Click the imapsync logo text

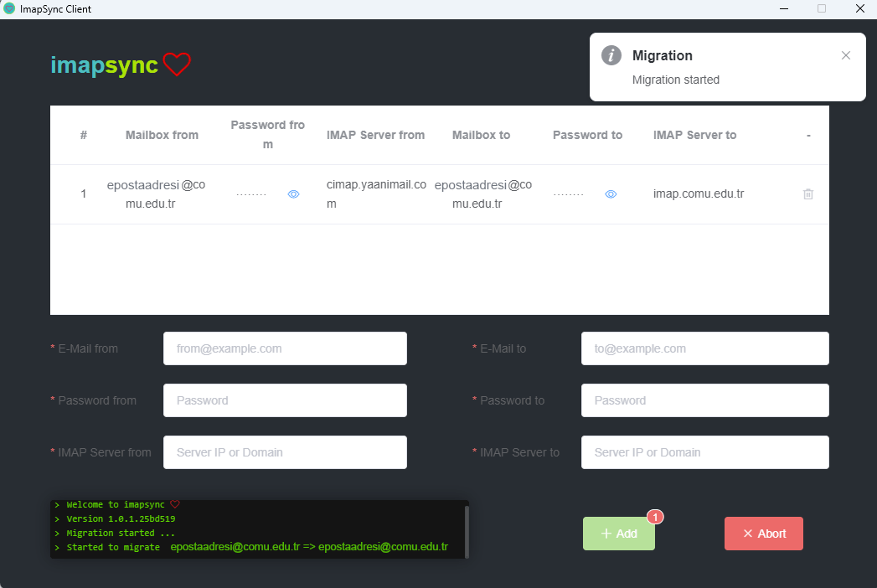104,65
